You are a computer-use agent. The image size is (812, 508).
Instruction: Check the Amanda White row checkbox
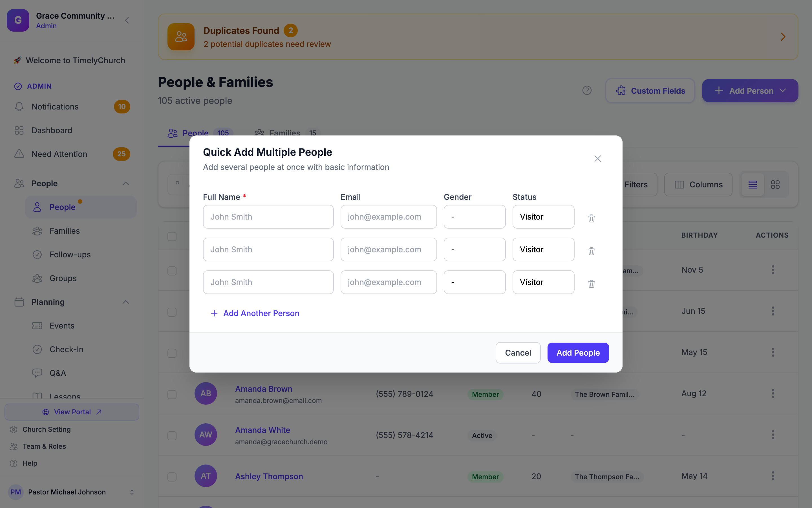[x=172, y=435]
